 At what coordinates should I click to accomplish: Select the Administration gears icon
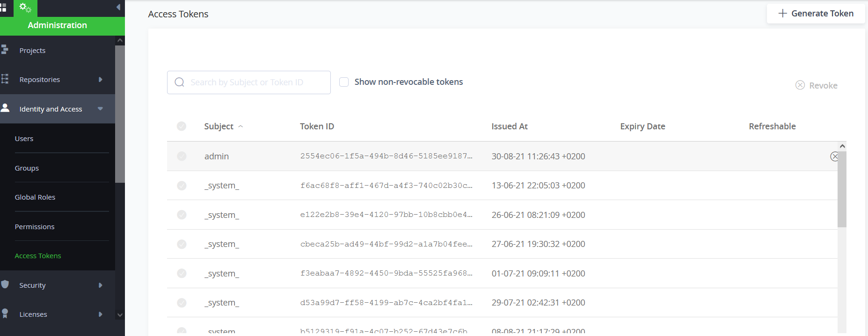coord(25,8)
